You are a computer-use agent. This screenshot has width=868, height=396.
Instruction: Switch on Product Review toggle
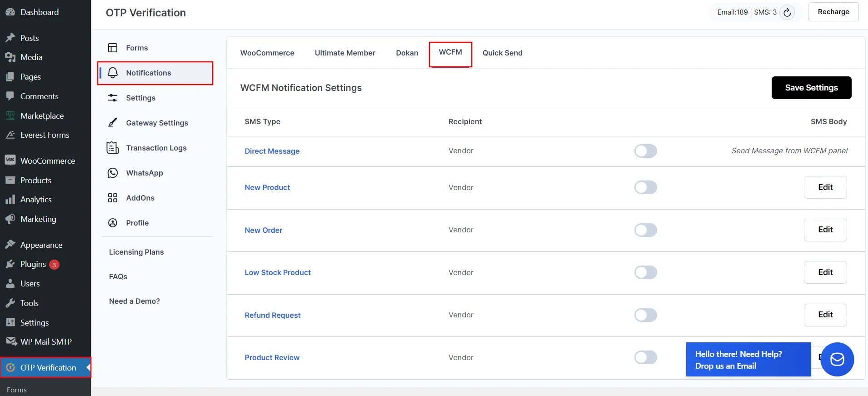pyautogui.click(x=646, y=357)
